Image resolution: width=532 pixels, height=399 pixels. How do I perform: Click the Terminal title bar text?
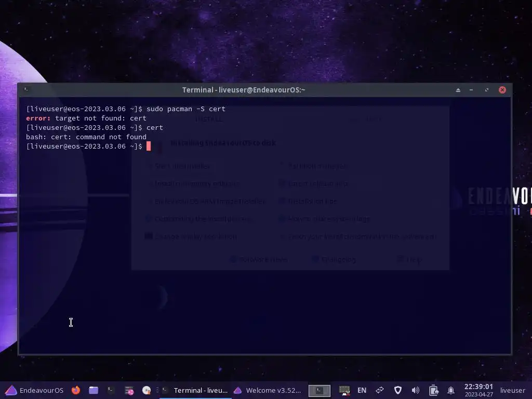click(x=244, y=90)
